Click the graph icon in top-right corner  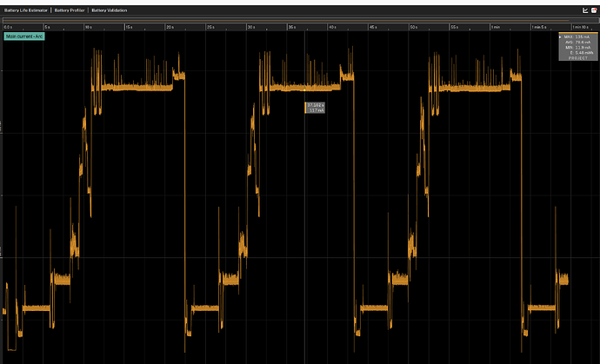pyautogui.click(x=584, y=10)
